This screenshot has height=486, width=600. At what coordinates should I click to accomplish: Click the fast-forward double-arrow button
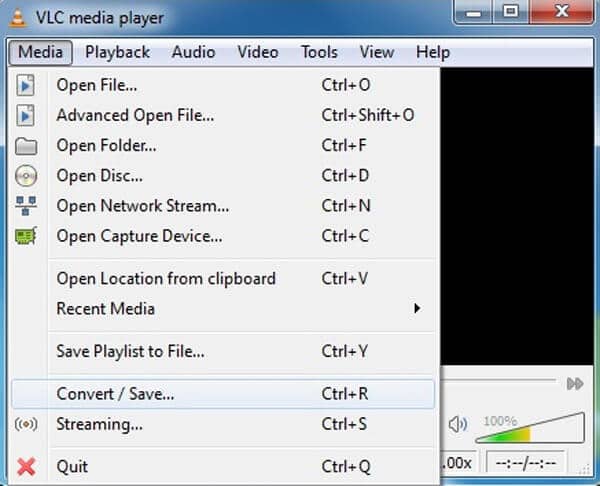[575, 383]
